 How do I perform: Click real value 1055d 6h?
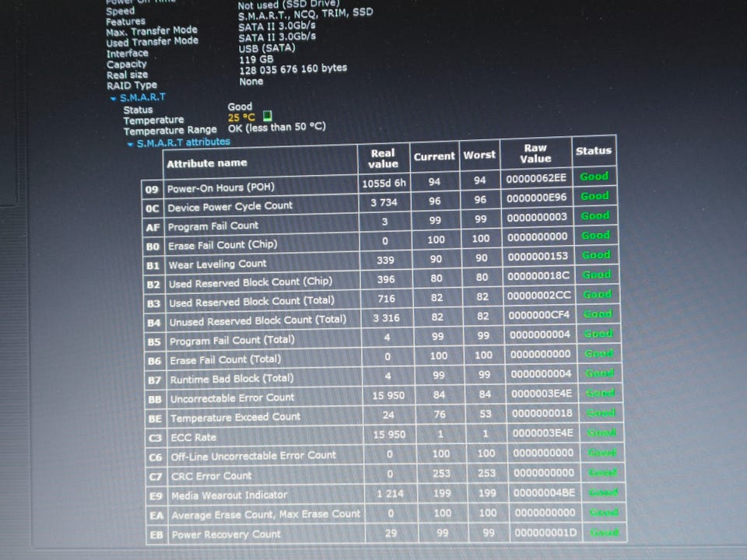(x=384, y=184)
